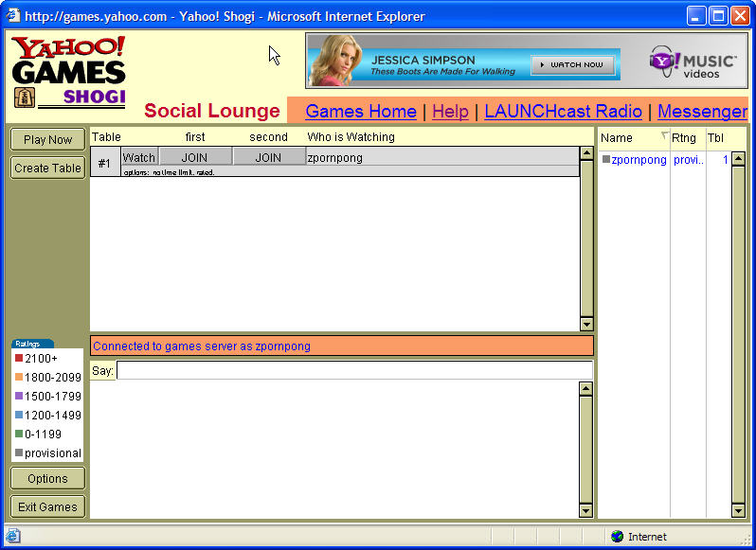The image size is (756, 550).
Task: Click the Watch Now ad button
Action: tap(573, 64)
